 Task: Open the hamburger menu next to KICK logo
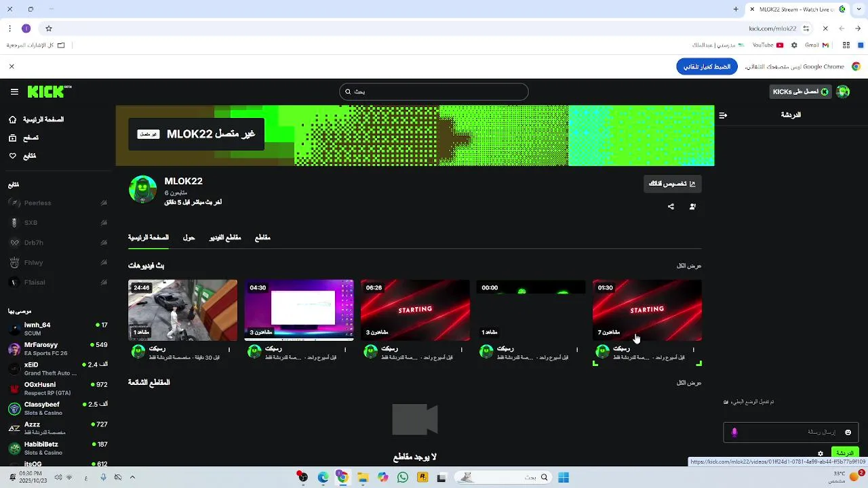tap(14, 91)
